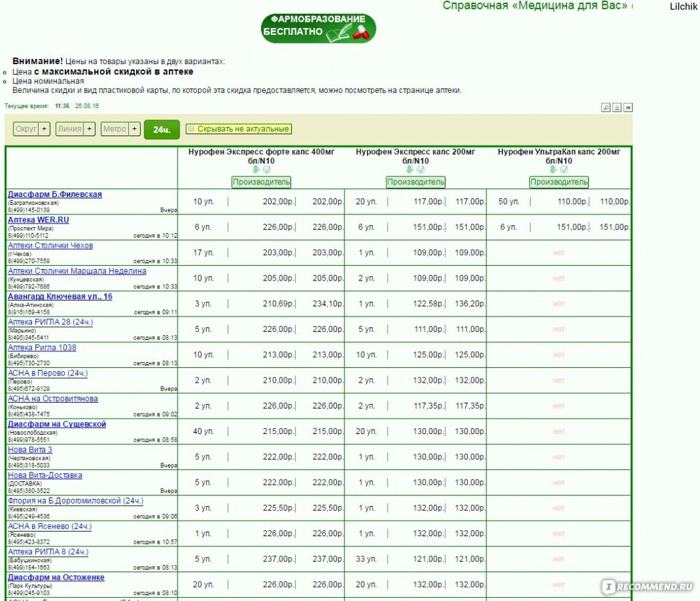Click the 33 уп. quantity in Аптека РИГЛА 8 row
Screen dimensions: 700x601
366,558
